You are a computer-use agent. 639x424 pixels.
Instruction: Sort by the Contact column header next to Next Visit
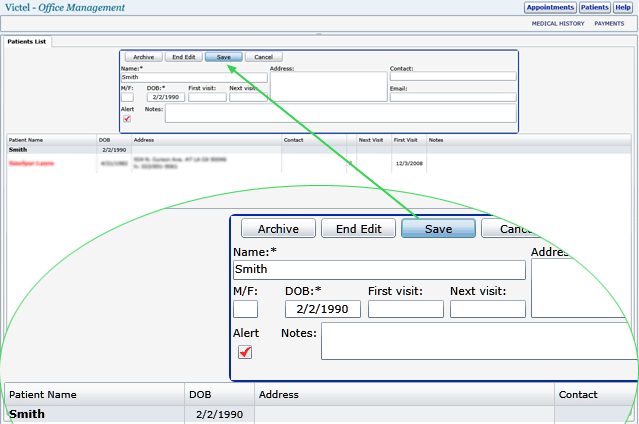click(314, 140)
